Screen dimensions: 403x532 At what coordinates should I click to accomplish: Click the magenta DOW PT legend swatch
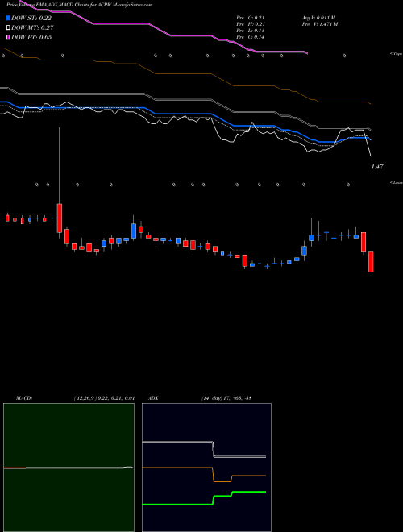coord(8,37)
